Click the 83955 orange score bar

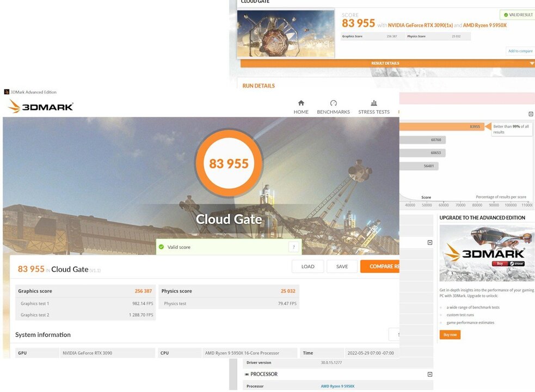pyautogui.click(x=442, y=127)
